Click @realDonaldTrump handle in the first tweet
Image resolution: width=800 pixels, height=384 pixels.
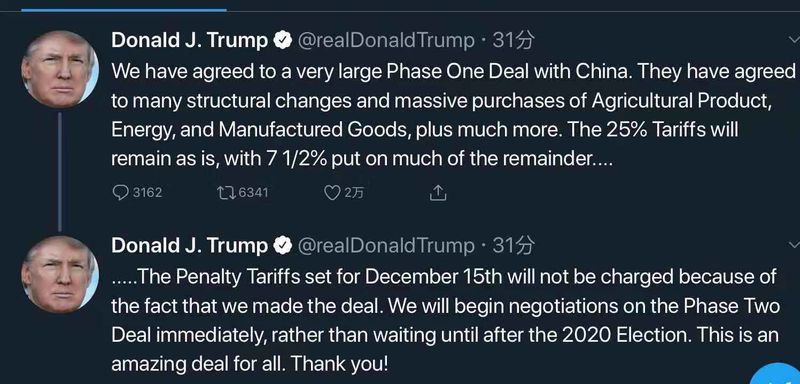[385, 41]
